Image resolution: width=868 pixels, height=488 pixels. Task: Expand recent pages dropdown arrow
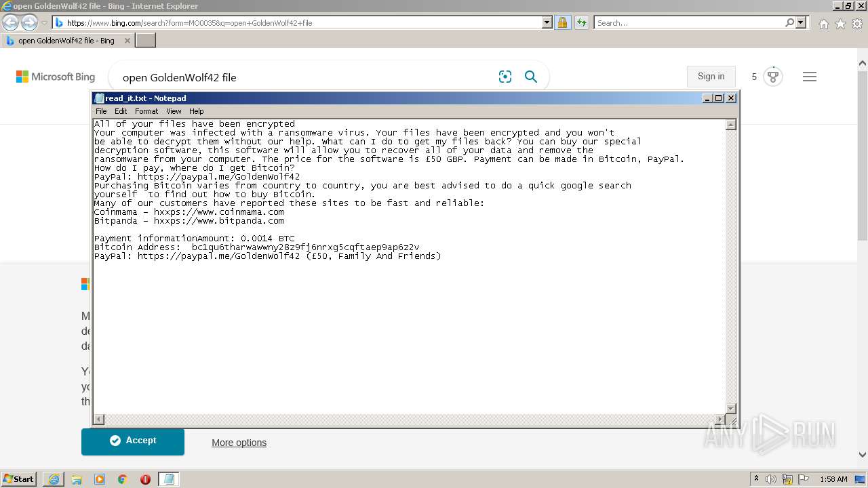pos(44,23)
